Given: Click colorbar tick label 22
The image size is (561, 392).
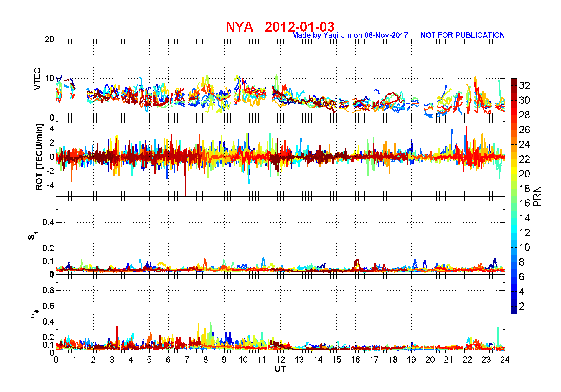Looking at the screenshot, I should point(524,159).
